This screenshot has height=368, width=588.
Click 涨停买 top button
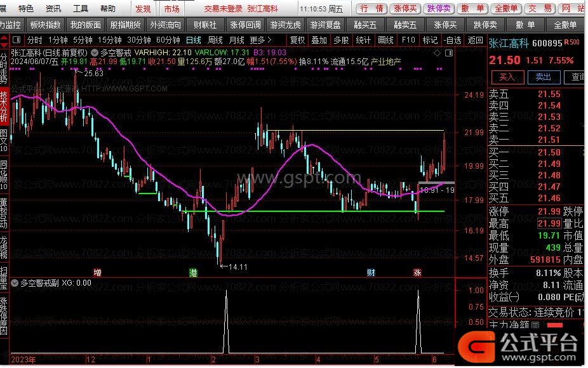(x=405, y=8)
